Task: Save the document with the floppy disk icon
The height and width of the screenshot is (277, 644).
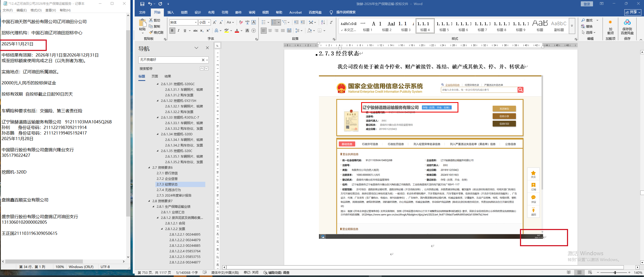Action: pos(142,4)
